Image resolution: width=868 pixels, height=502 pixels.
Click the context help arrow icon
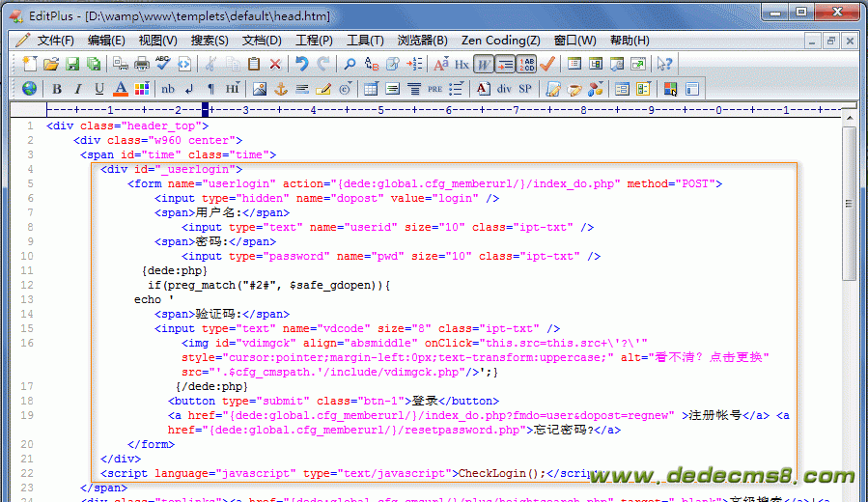coord(664,65)
